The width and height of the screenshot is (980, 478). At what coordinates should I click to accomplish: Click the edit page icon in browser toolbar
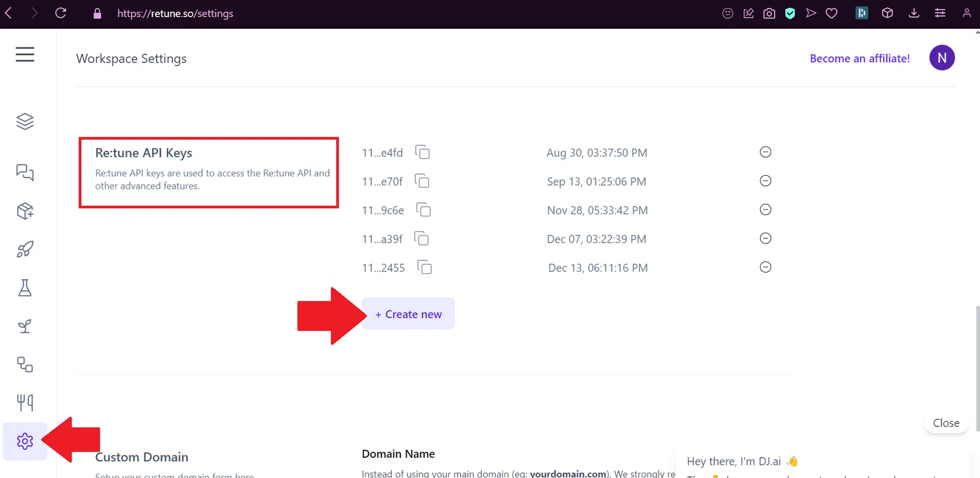tap(748, 13)
